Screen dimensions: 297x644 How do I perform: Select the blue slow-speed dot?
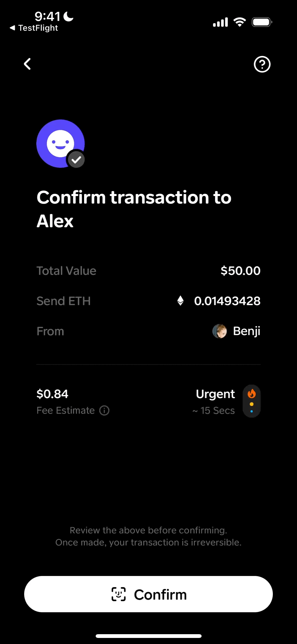[x=251, y=411]
